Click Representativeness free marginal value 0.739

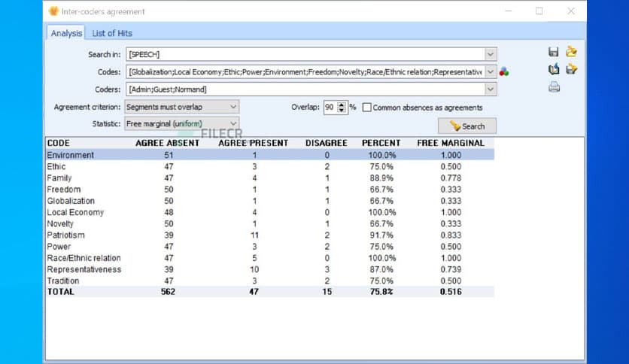(x=451, y=269)
